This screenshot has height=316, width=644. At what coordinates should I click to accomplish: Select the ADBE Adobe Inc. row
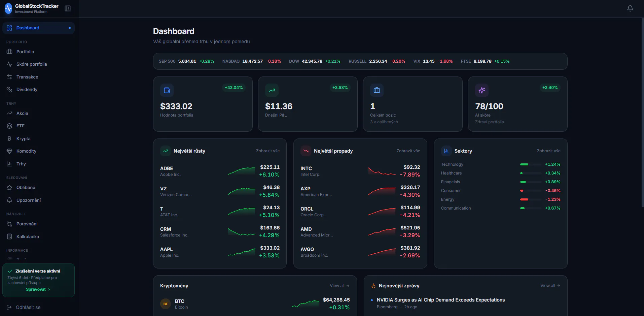[220, 171]
